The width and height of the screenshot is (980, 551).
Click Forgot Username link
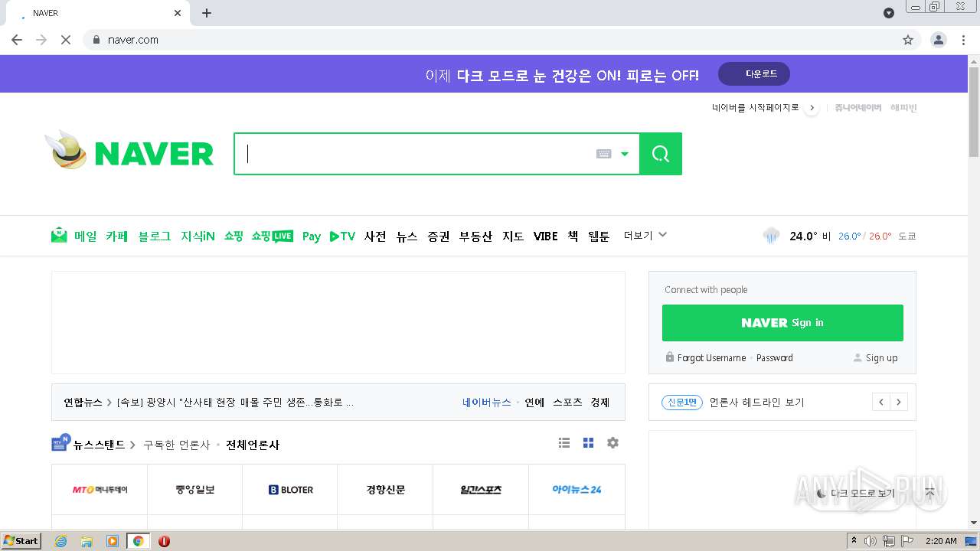(x=711, y=357)
